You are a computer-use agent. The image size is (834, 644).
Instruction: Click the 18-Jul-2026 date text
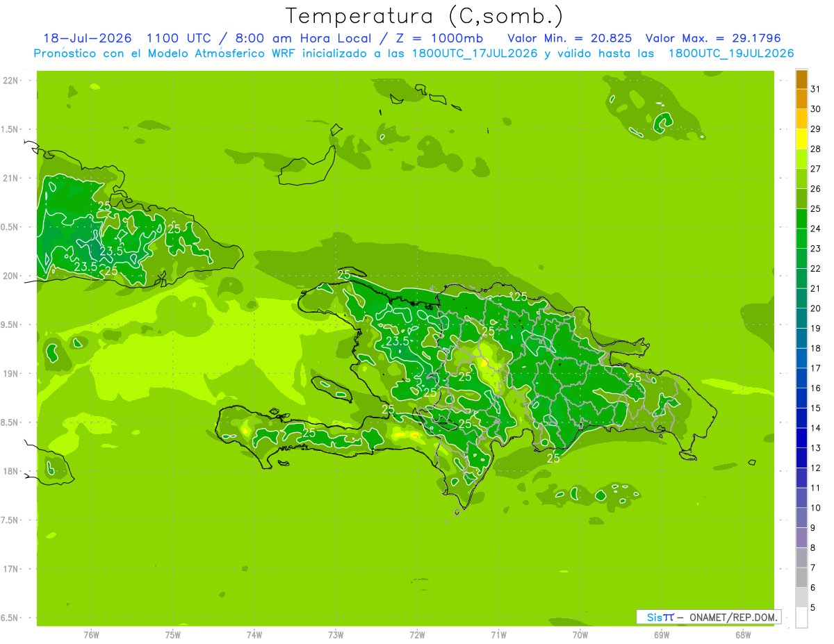click(88, 38)
